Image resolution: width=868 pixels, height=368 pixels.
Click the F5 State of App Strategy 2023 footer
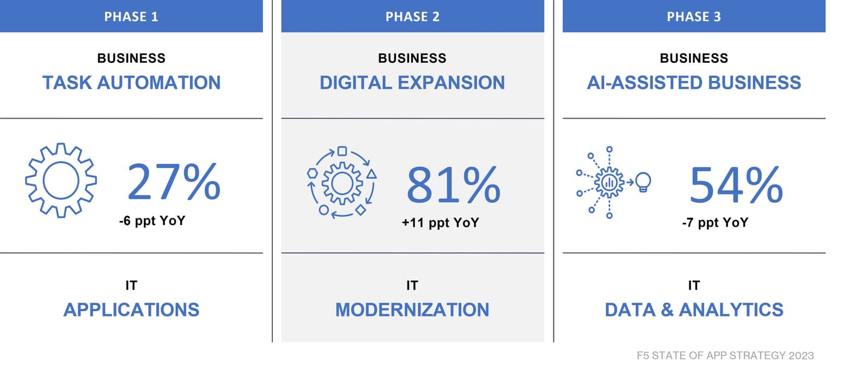[x=725, y=356]
